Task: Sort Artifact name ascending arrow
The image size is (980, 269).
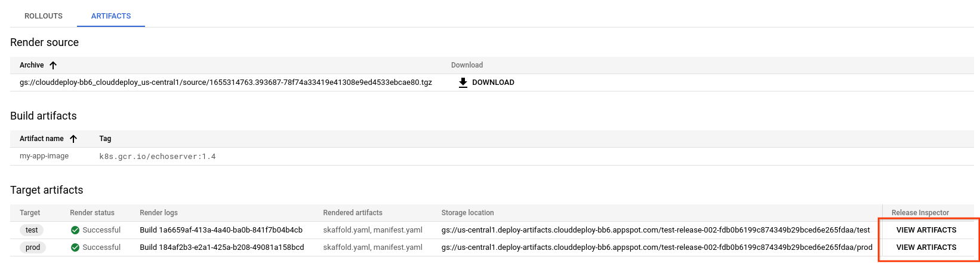Action: coord(73,139)
